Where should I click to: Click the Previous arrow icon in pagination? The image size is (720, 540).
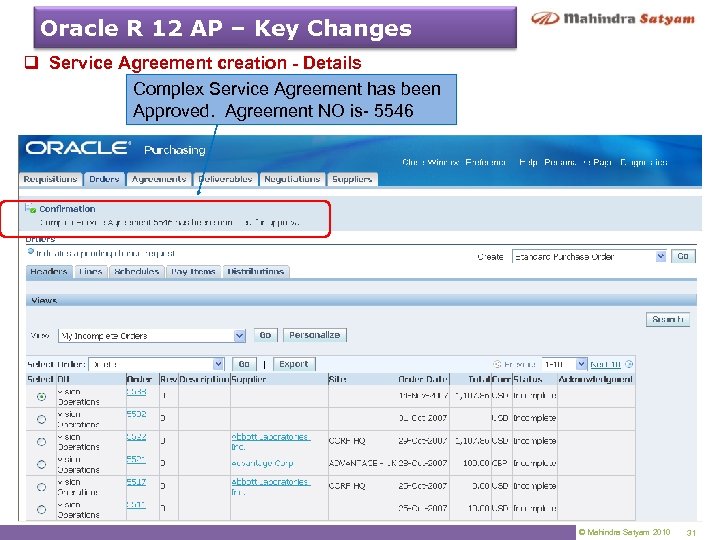click(x=497, y=364)
